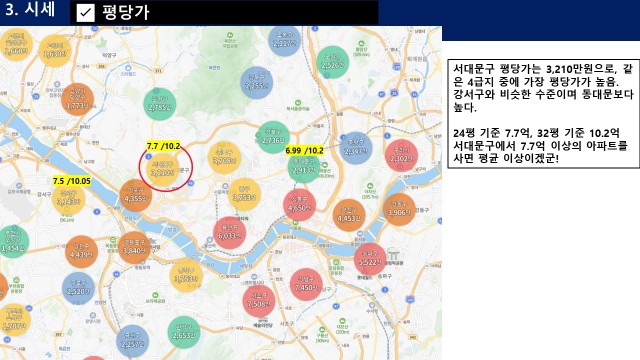
Task: Click the 3. 시세 section title
Action: click(x=30, y=10)
